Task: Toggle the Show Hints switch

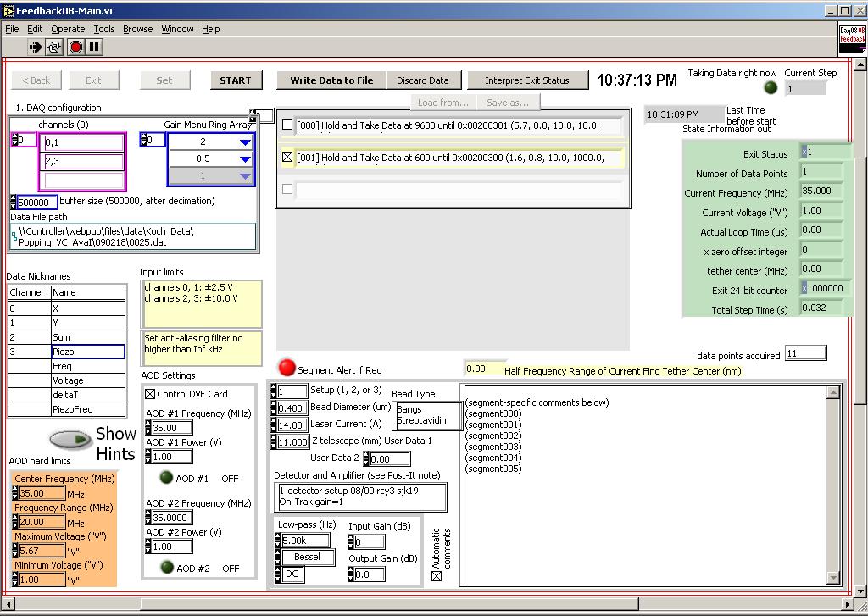Action: (70, 440)
